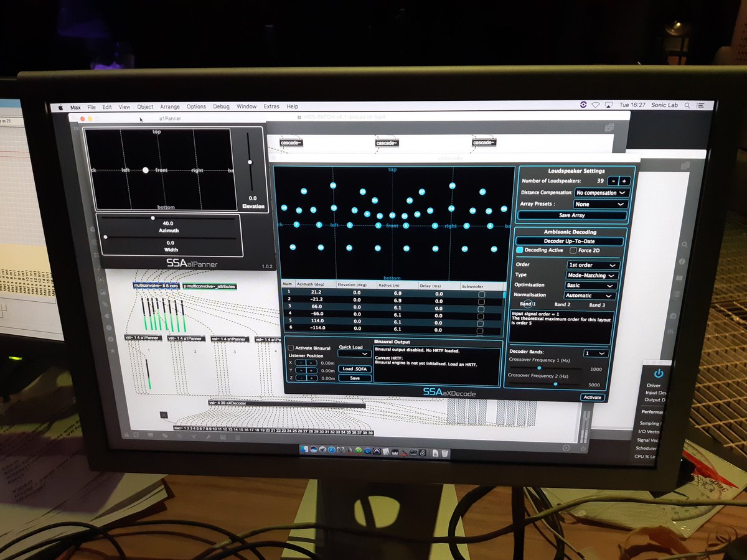Image resolution: width=747 pixels, height=560 pixels.
Task: Open the AirPlay display menu
Action: [x=608, y=105]
